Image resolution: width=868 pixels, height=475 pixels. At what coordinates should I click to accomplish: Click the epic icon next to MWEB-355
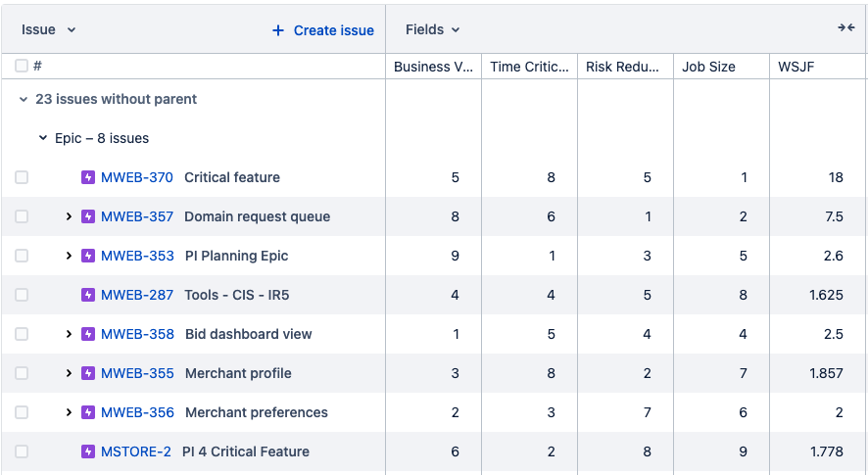[x=88, y=373]
